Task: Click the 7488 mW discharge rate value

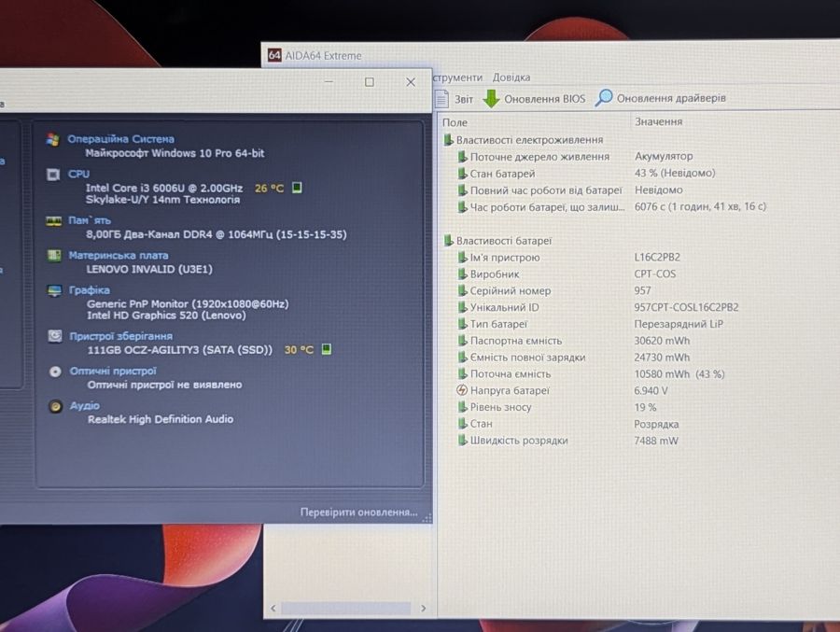Action: [x=656, y=441]
